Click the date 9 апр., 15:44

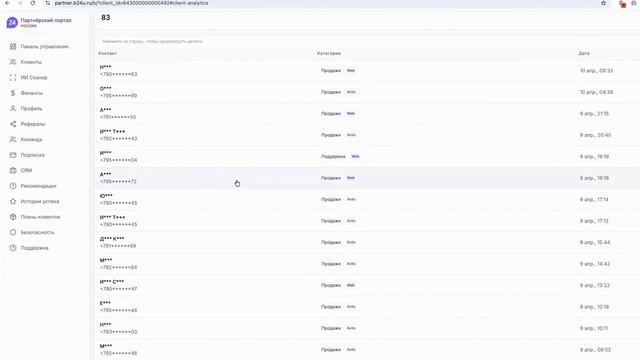point(595,242)
